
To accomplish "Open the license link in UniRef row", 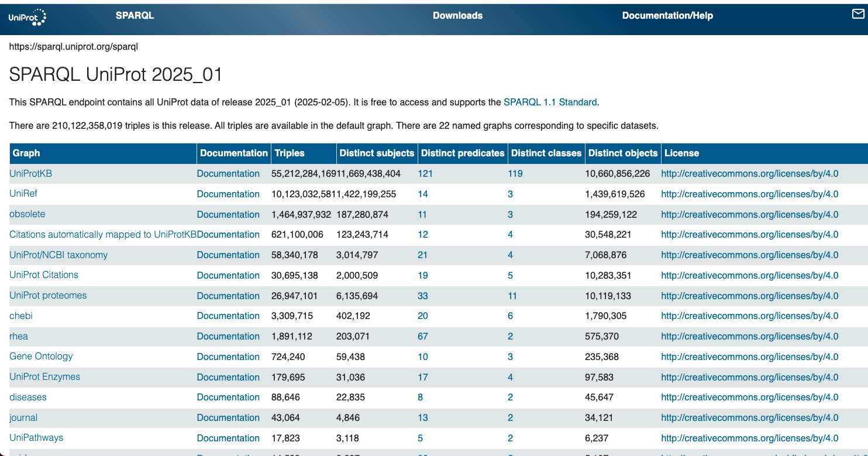I will (750, 194).
